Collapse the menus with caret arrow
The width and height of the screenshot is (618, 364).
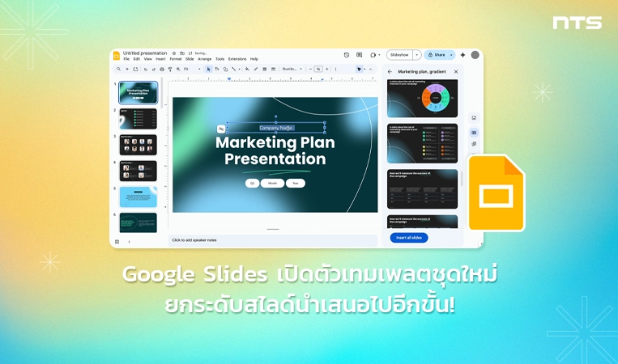370,69
